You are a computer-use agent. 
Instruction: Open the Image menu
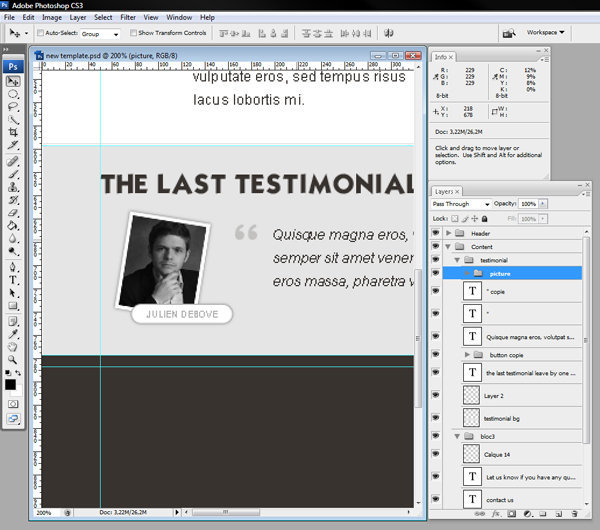tap(52, 18)
